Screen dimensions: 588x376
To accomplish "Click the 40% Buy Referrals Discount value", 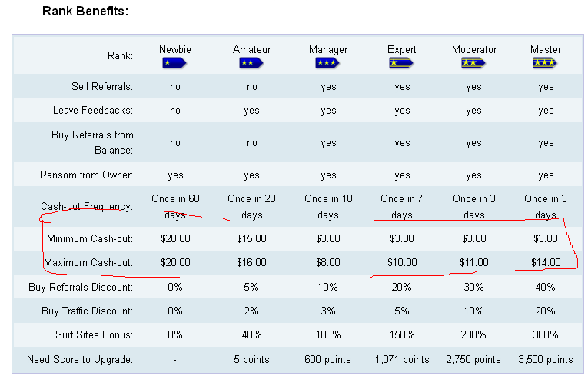I will click(546, 288).
